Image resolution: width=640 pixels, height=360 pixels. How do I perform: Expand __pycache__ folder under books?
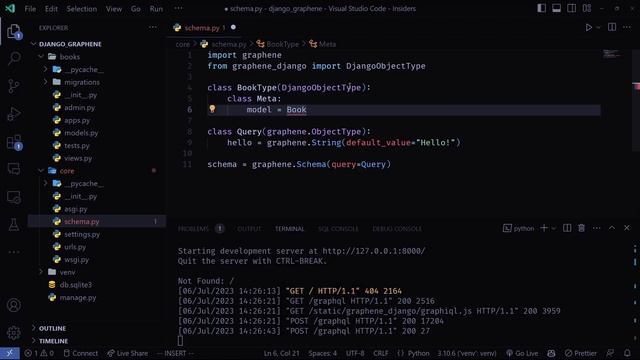coord(46,69)
